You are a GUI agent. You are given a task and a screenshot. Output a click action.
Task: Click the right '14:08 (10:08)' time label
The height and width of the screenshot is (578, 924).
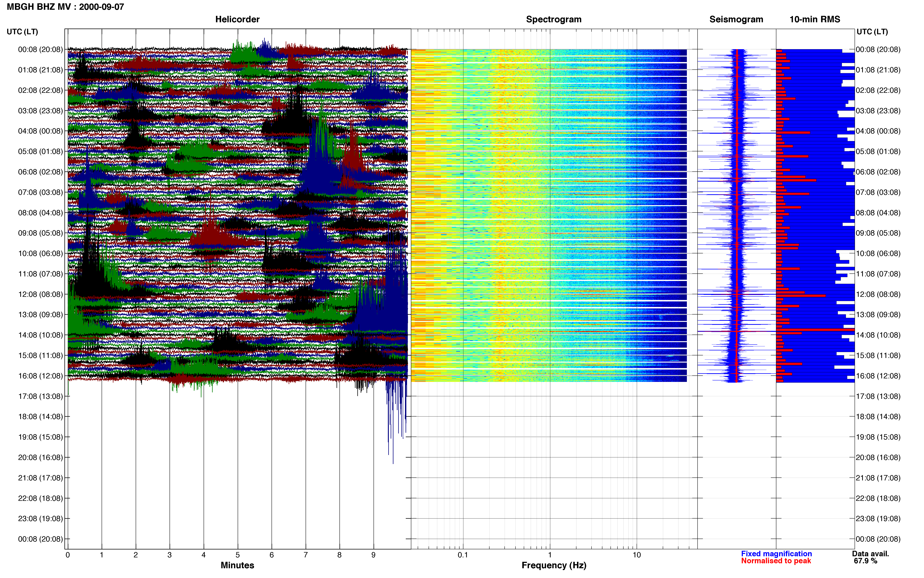click(878, 335)
